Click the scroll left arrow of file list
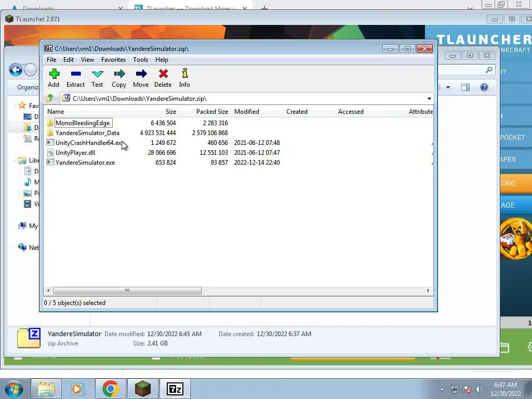 [x=48, y=291]
